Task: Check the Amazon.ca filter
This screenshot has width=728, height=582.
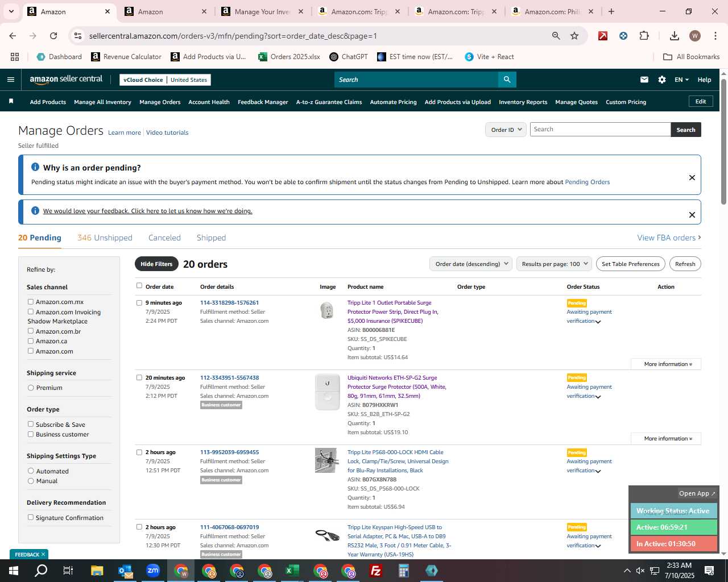Action: 31,341
